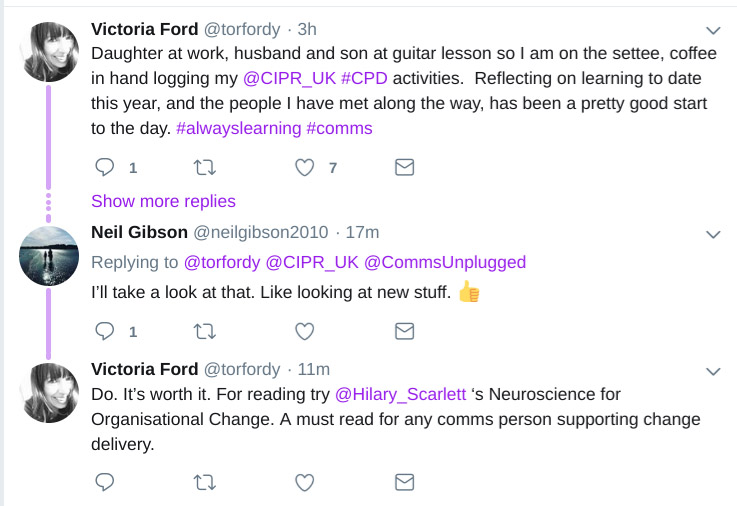
Task: Retweet the Hilary_Scarlett book recommendation
Action: click(x=204, y=482)
